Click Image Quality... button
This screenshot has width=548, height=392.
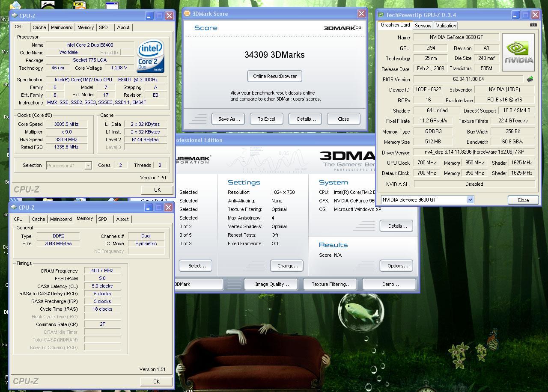(272, 284)
